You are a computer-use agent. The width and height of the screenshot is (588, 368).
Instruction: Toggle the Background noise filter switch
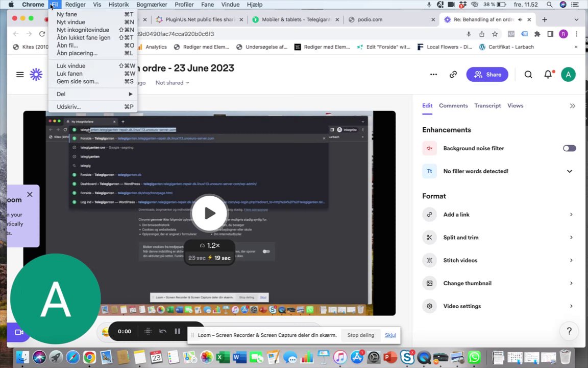(569, 148)
